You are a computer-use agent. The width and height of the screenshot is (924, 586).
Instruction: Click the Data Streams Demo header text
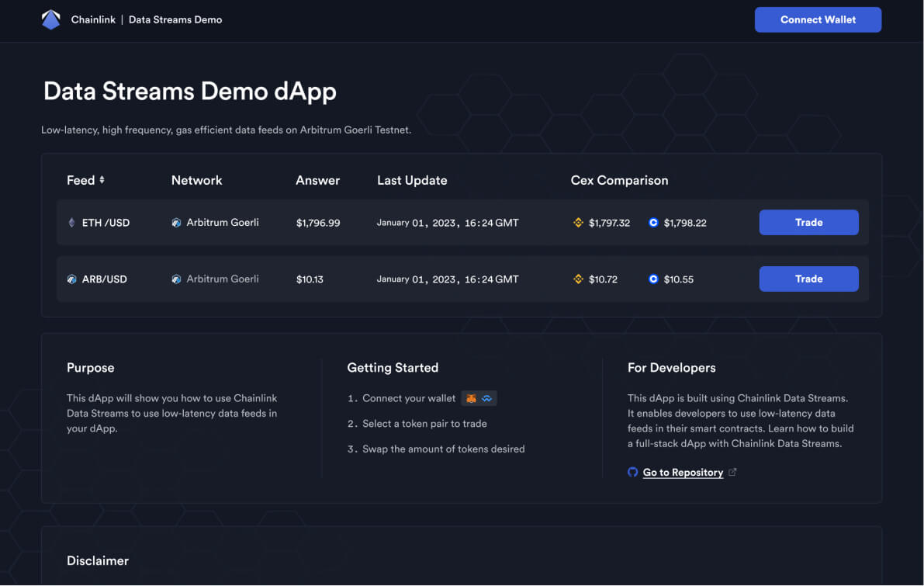click(x=175, y=19)
